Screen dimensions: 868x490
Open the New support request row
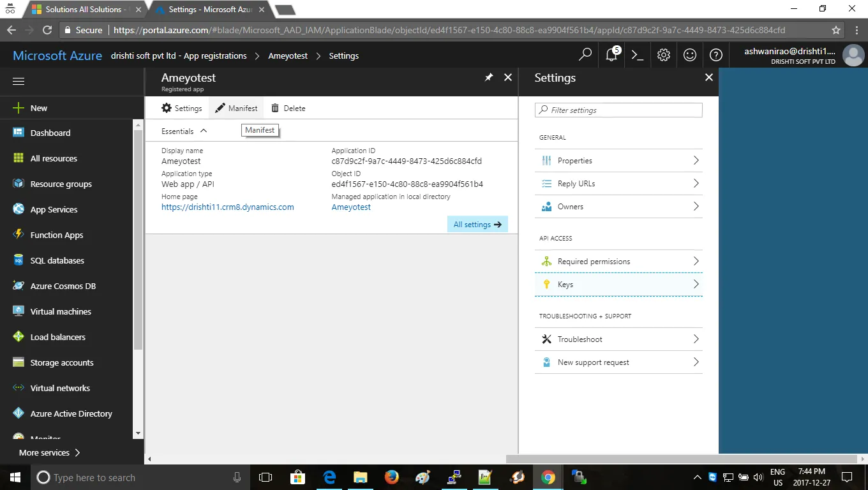(x=618, y=362)
